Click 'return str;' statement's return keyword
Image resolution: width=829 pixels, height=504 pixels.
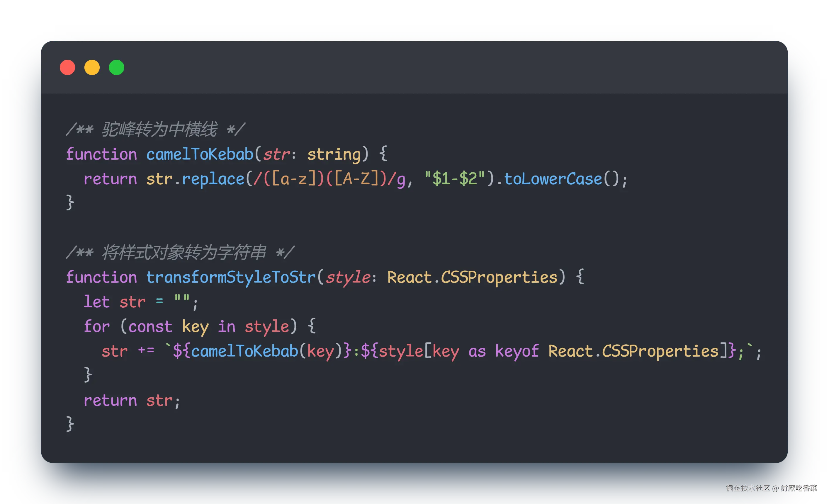coord(110,401)
